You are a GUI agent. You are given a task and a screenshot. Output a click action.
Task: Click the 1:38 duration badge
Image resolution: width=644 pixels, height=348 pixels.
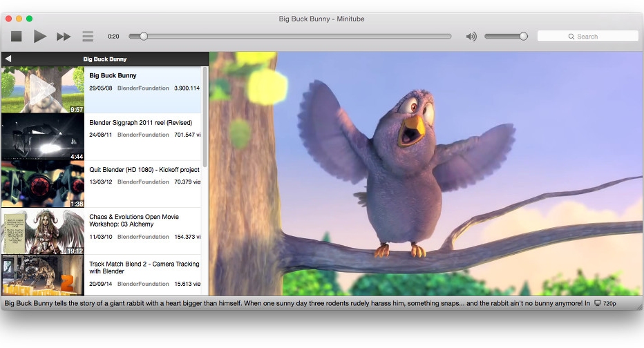coord(77,204)
